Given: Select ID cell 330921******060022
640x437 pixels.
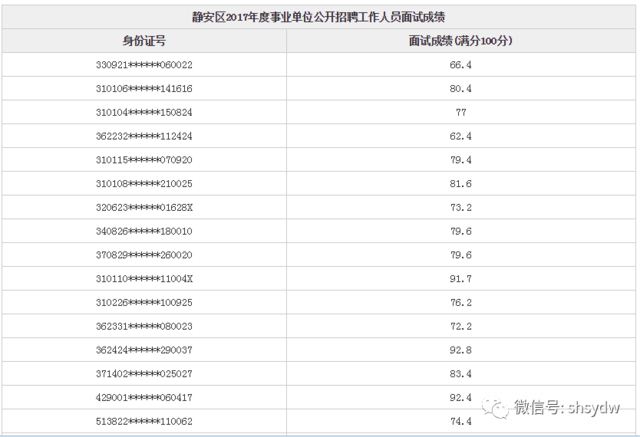Looking at the screenshot, I should click(x=144, y=65).
